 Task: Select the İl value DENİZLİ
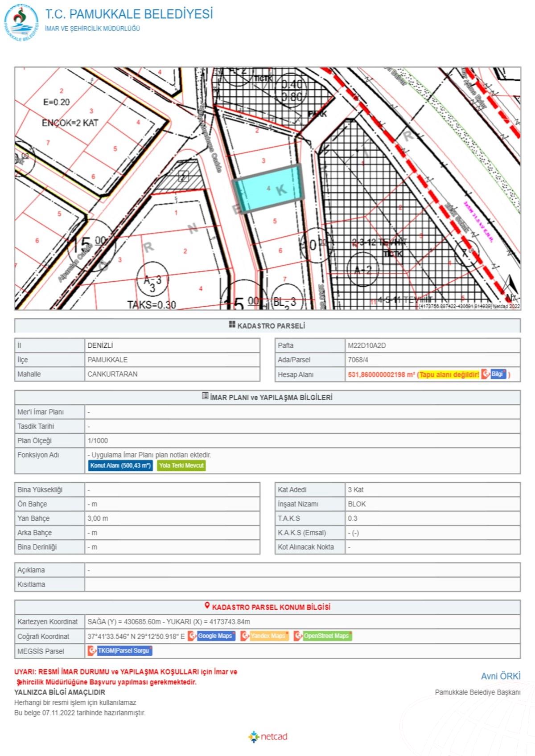(x=100, y=345)
